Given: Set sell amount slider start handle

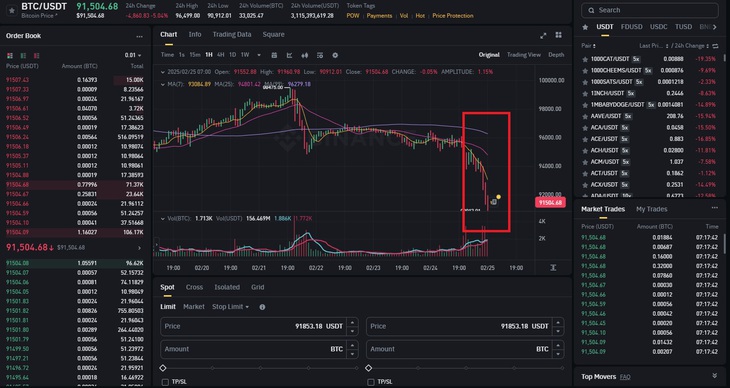Looking at the screenshot, I should (x=368, y=368).
